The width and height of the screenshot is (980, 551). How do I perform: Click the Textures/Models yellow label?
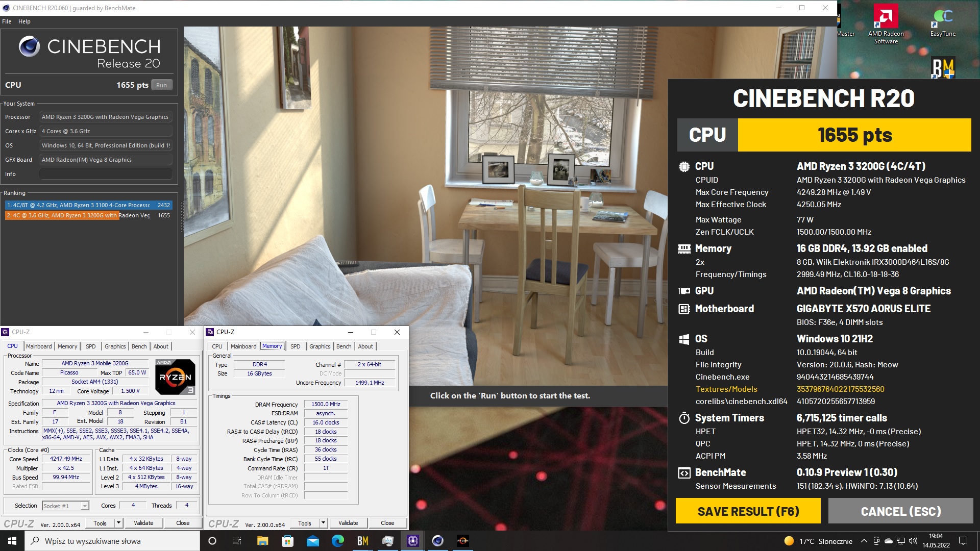[x=726, y=389]
